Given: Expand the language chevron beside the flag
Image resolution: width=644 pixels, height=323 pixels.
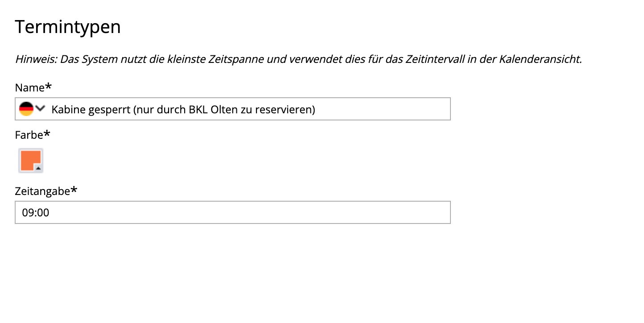Looking at the screenshot, I should pyautogui.click(x=40, y=108).
